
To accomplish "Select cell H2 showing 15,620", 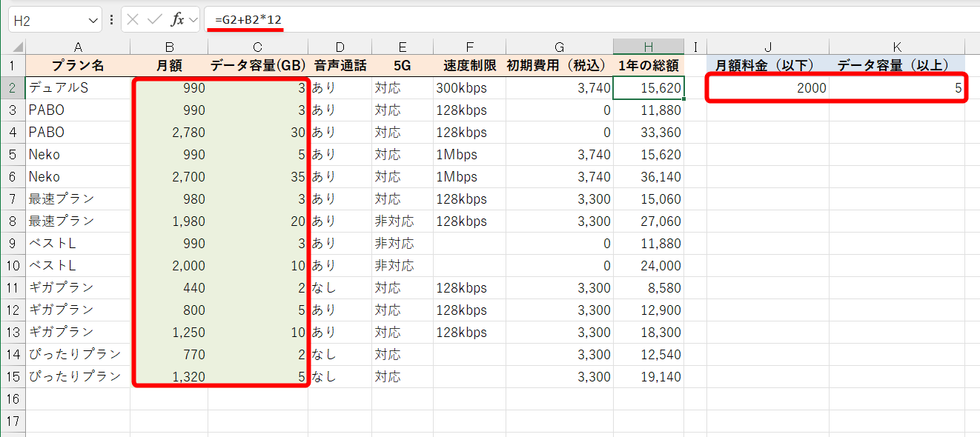I will pyautogui.click(x=649, y=87).
